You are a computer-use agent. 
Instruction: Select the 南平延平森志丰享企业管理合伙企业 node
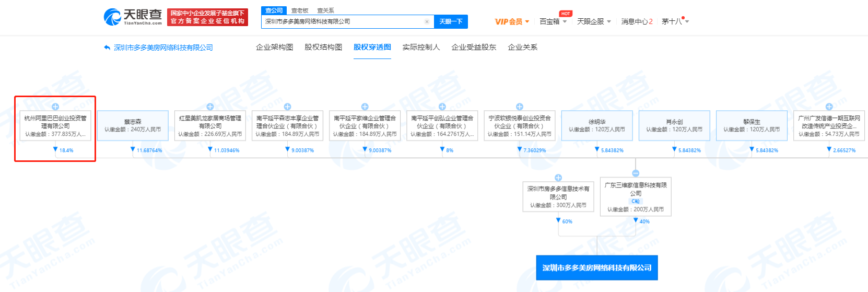click(287, 125)
